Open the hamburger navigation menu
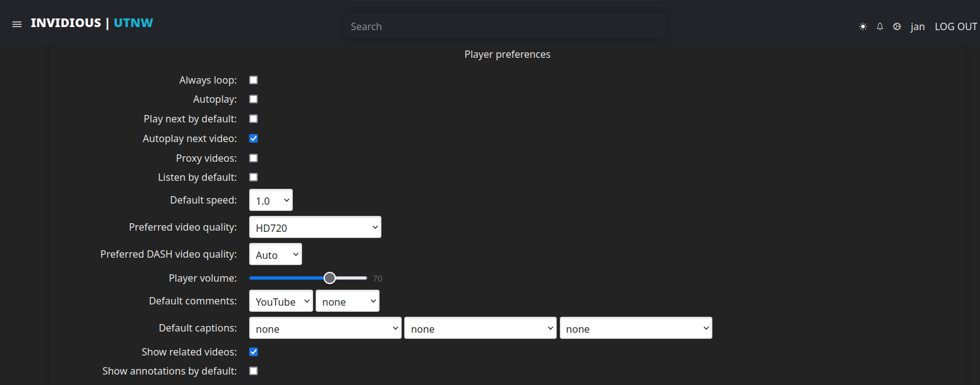The width and height of the screenshot is (980, 385). (x=17, y=24)
